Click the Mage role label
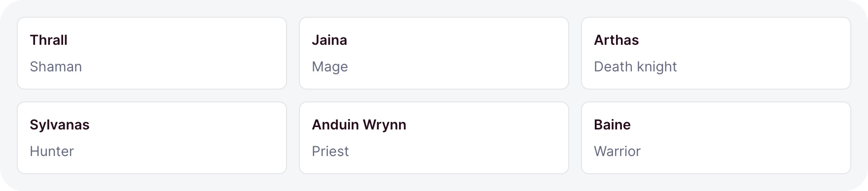The height and width of the screenshot is (191, 868). pos(330,67)
